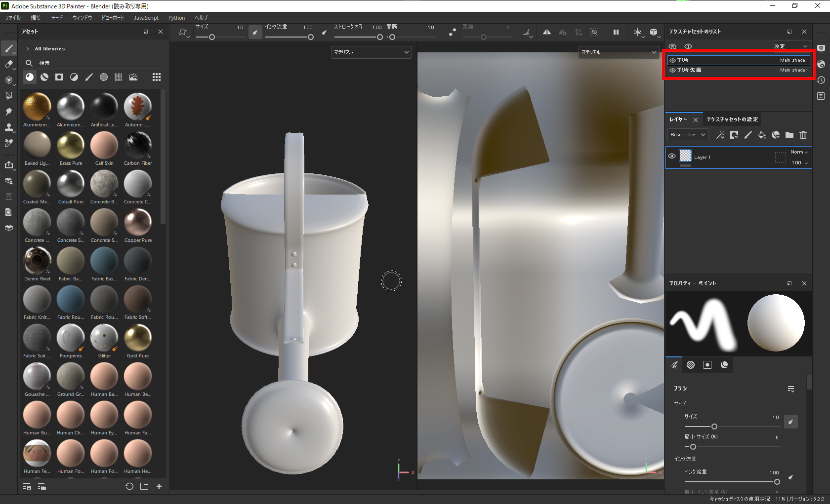This screenshot has height=504, width=830.
Task: Open the Base color channel dropdown
Action: 688,135
